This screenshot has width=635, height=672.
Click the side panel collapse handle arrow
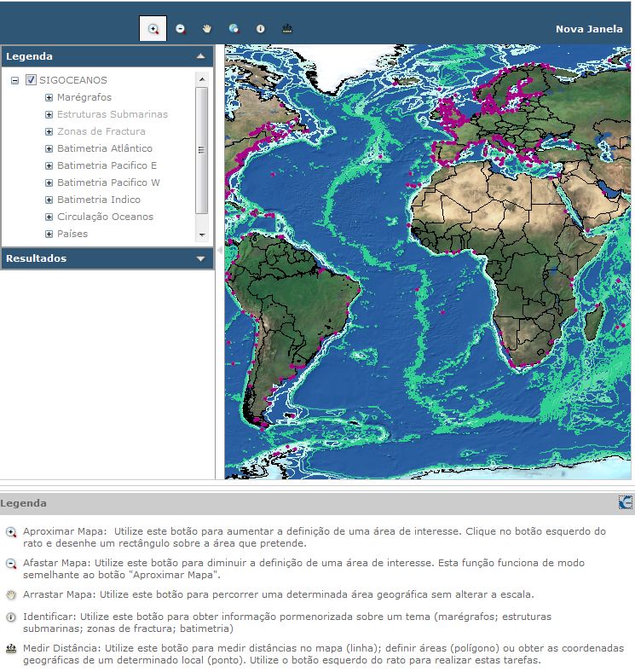click(x=220, y=250)
